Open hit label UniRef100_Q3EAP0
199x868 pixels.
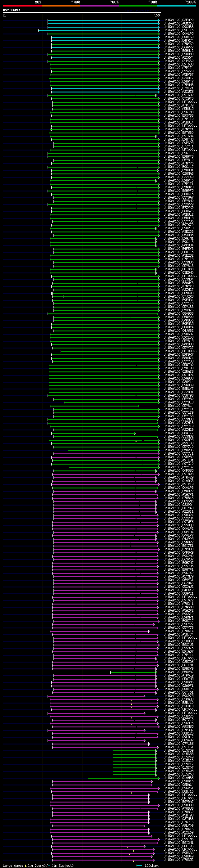click(x=179, y=20)
